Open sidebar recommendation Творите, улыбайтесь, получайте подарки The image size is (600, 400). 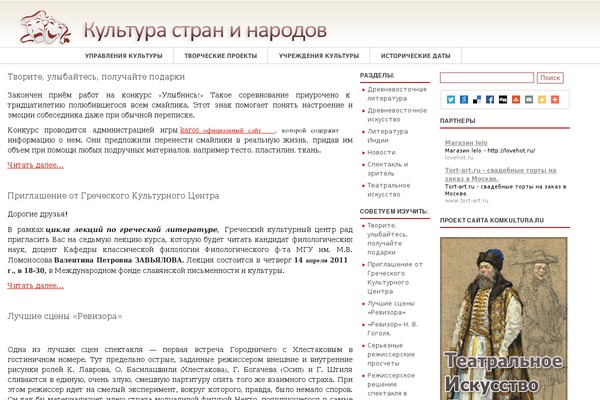coord(387,239)
